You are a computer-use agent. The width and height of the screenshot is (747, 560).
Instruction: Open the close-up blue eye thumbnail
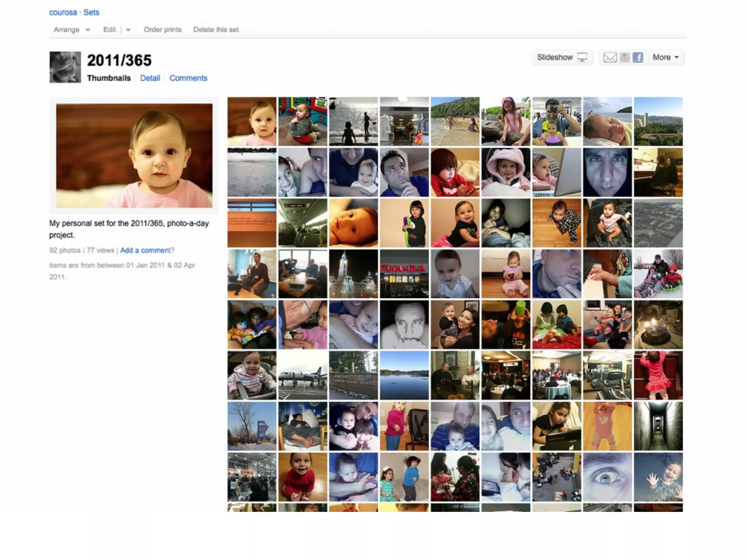click(x=607, y=477)
